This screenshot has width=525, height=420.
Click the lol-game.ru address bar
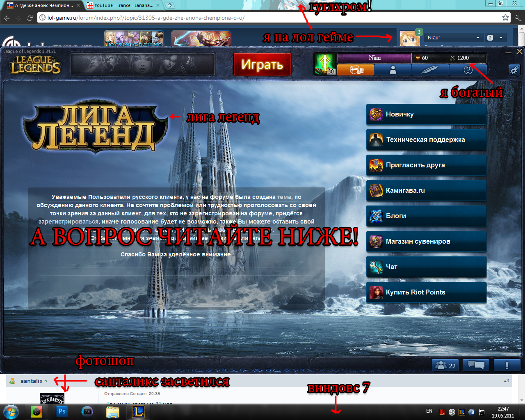(269, 18)
